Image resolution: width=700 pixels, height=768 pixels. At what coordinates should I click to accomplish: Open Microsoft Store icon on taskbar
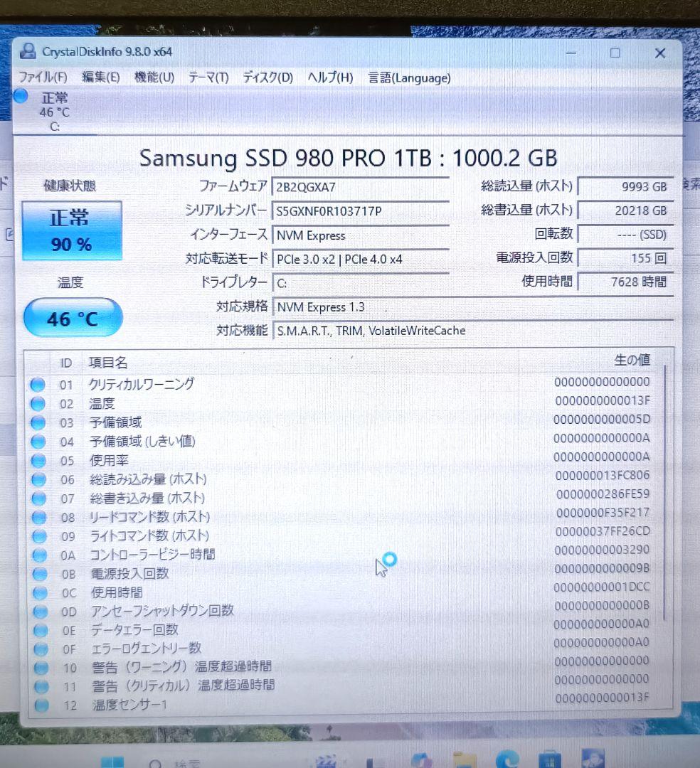click(549, 759)
